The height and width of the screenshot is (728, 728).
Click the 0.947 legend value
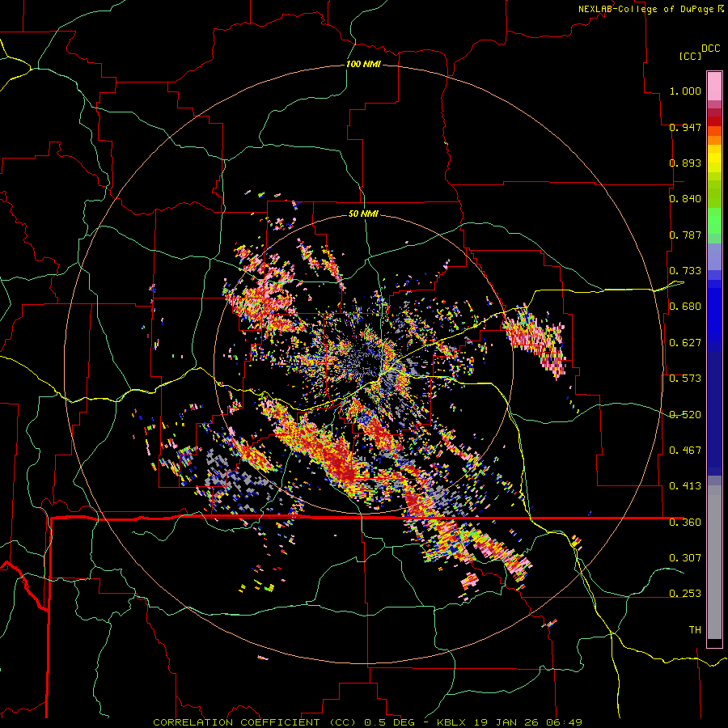tap(685, 127)
